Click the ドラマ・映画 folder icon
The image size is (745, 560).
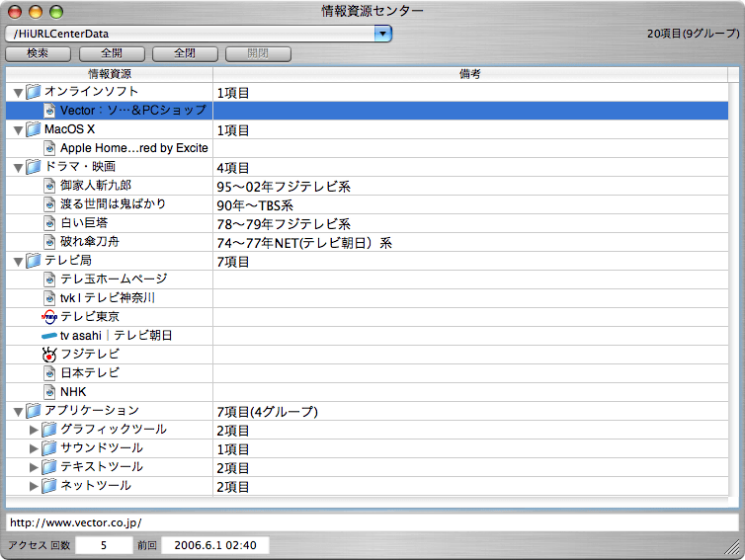(34, 167)
